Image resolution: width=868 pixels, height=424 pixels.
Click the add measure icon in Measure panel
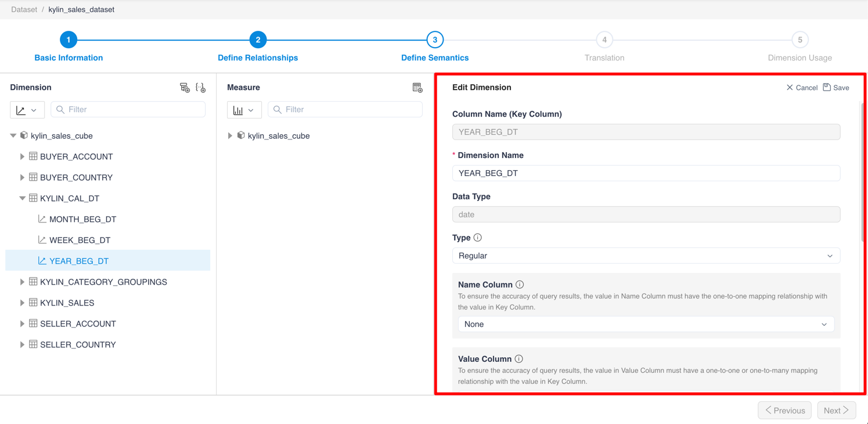point(417,88)
